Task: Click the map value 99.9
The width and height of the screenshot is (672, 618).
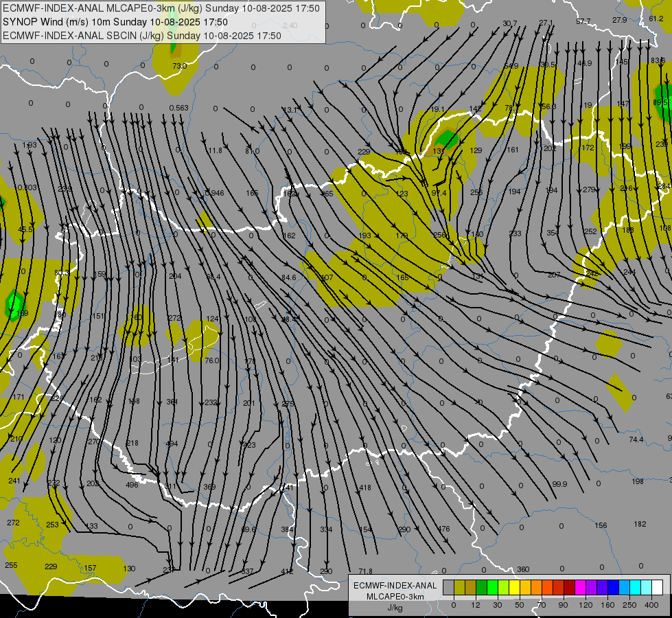Action: click(x=559, y=484)
